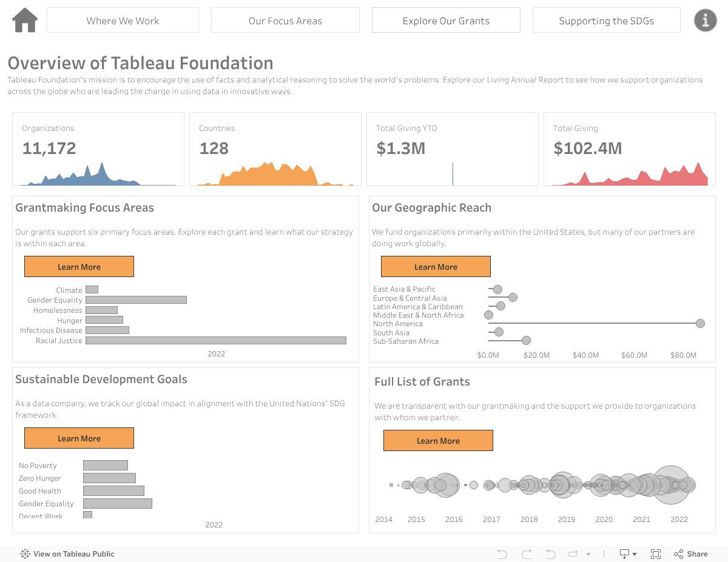Click the 11,172 organizations value
Image resolution: width=728 pixels, height=562 pixels.
49,148
